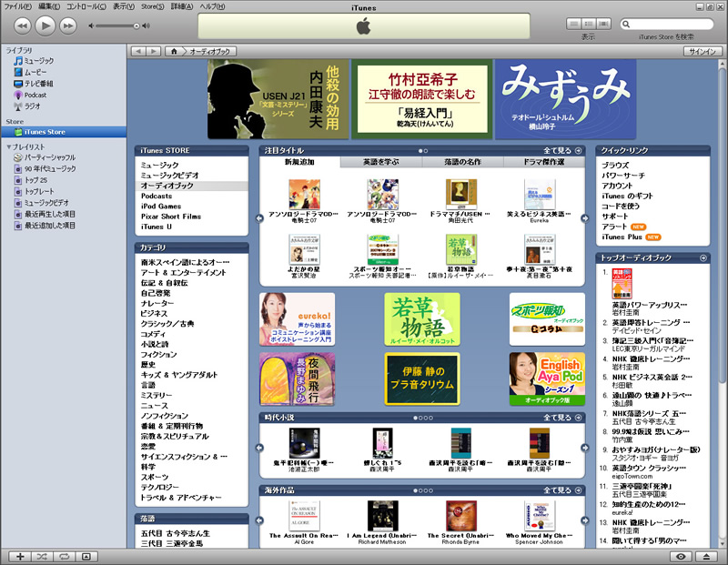Image resolution: width=728 pixels, height=565 pixels.
Task: Click the eye browse button at bottom
Action: 681,557
